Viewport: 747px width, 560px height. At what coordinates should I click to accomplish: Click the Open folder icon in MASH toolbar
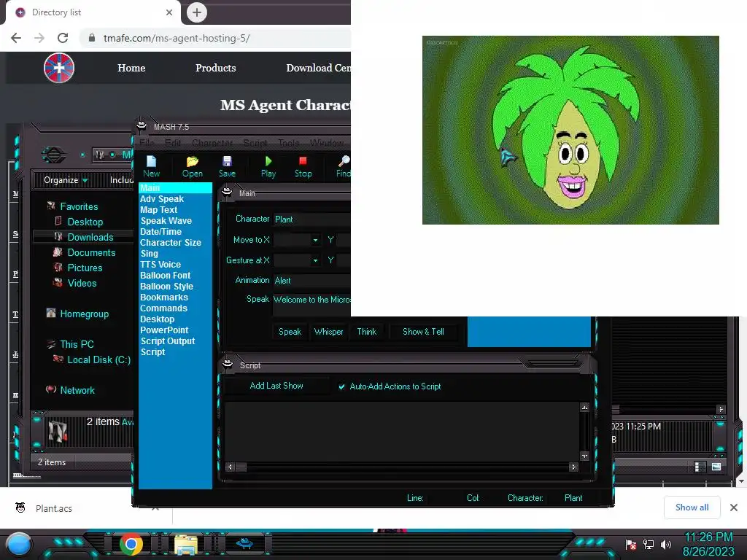(x=192, y=161)
